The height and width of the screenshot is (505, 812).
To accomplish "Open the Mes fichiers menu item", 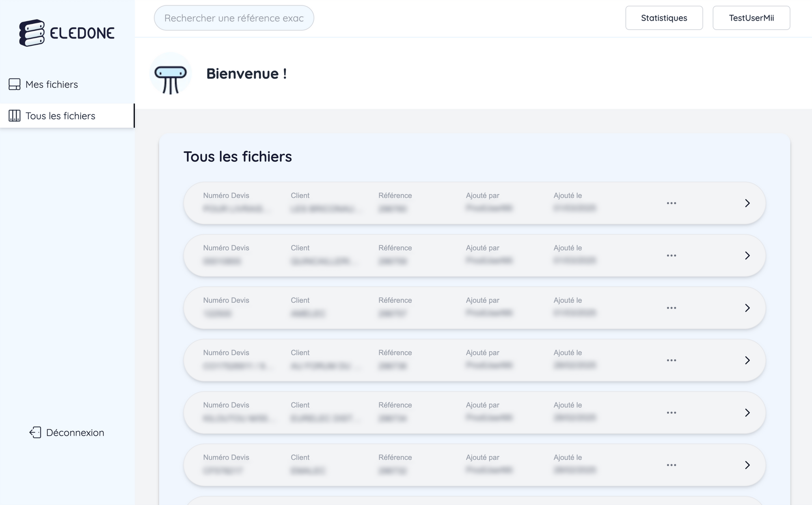I will point(67,84).
